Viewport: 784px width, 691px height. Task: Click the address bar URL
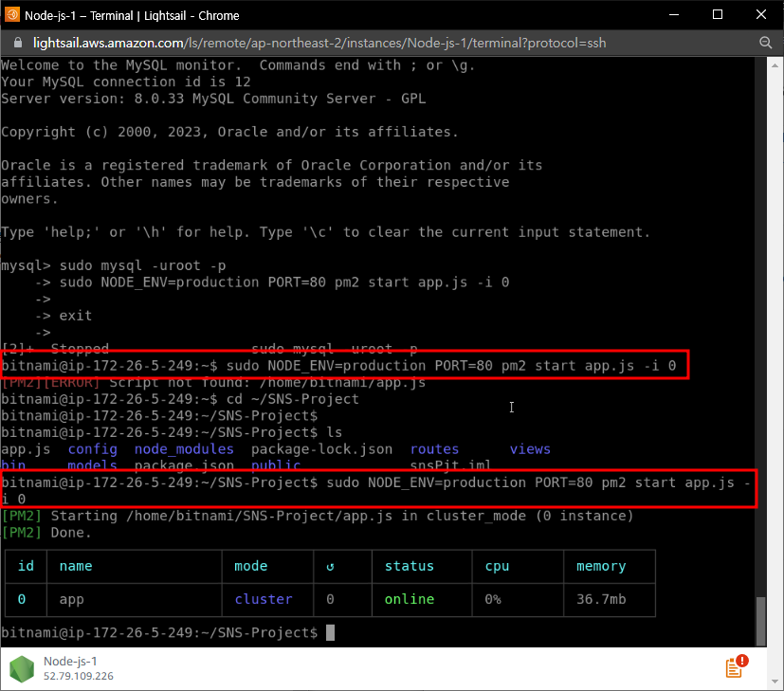[319, 43]
